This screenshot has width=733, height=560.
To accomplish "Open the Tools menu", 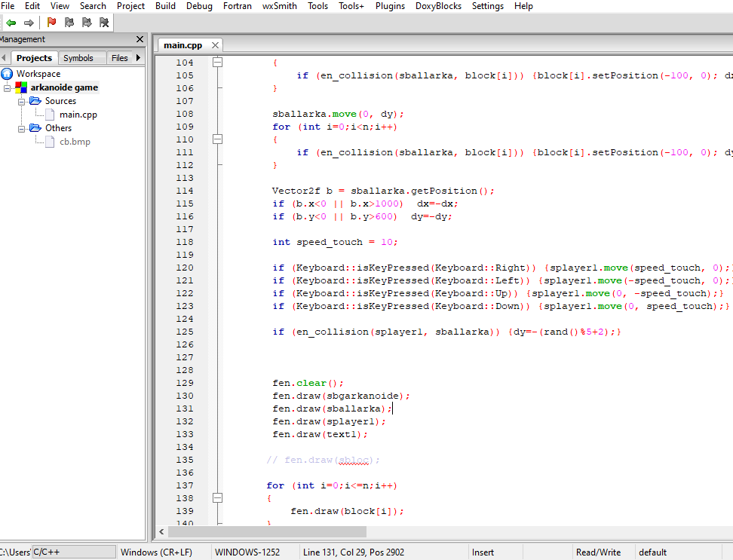I will (318, 6).
